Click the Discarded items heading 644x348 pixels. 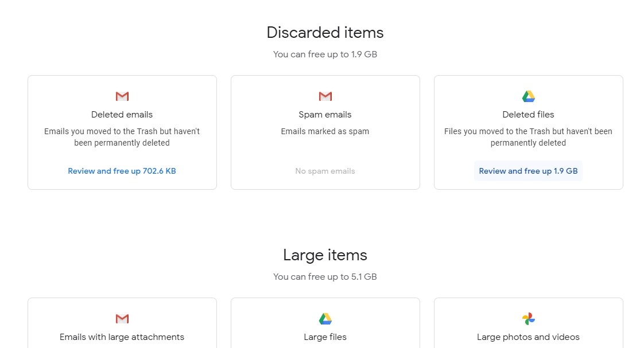(325, 33)
